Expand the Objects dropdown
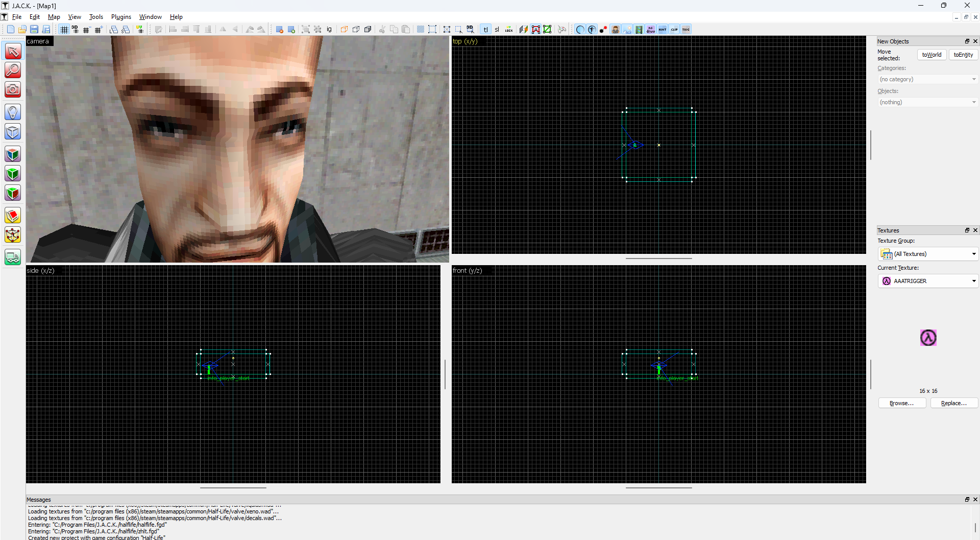 927,102
